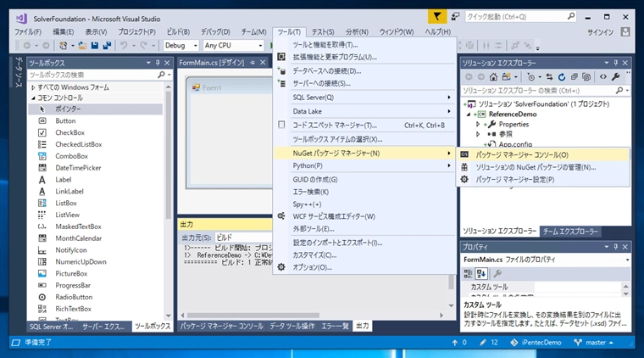644x358 pixels.
Task: Click pending changes count 12 in status bar
Action: [x=489, y=343]
